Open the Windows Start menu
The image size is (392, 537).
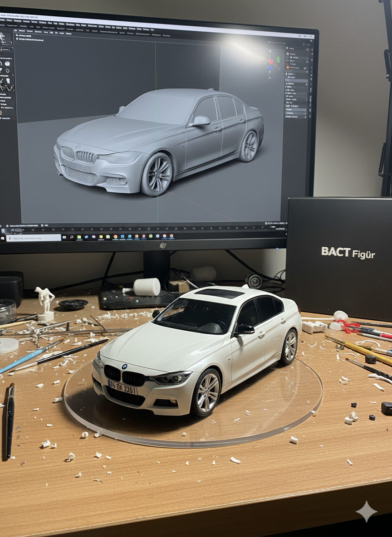tap(3, 238)
